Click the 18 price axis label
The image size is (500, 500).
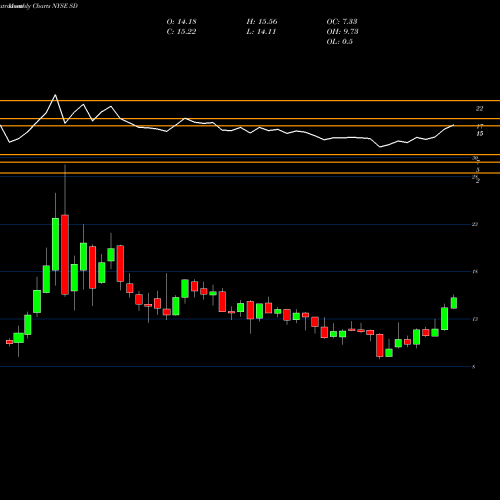point(475,272)
